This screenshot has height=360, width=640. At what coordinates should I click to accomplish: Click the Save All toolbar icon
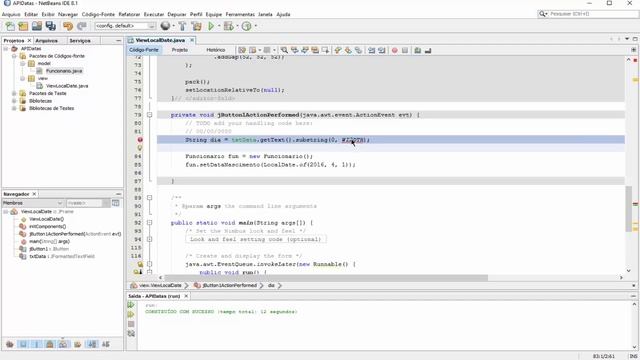click(51, 26)
